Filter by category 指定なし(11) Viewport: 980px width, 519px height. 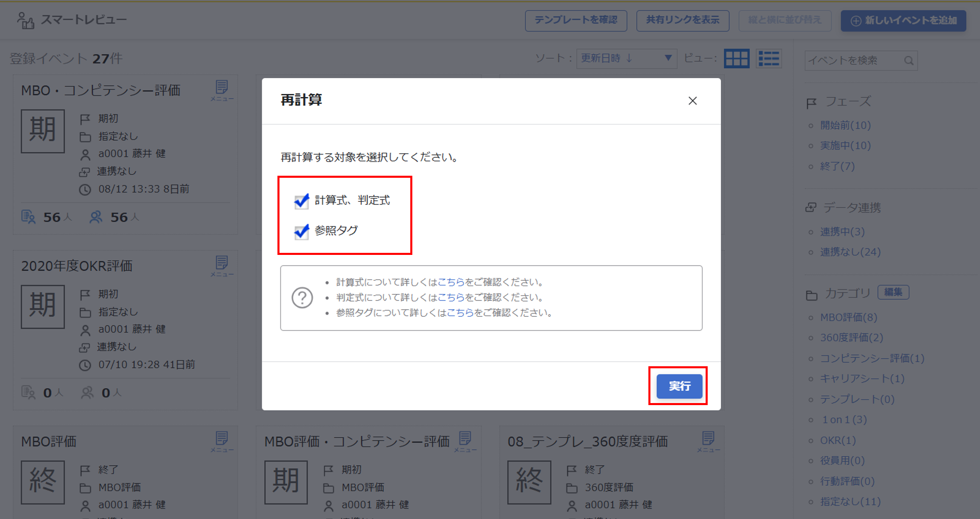pyautogui.click(x=851, y=501)
